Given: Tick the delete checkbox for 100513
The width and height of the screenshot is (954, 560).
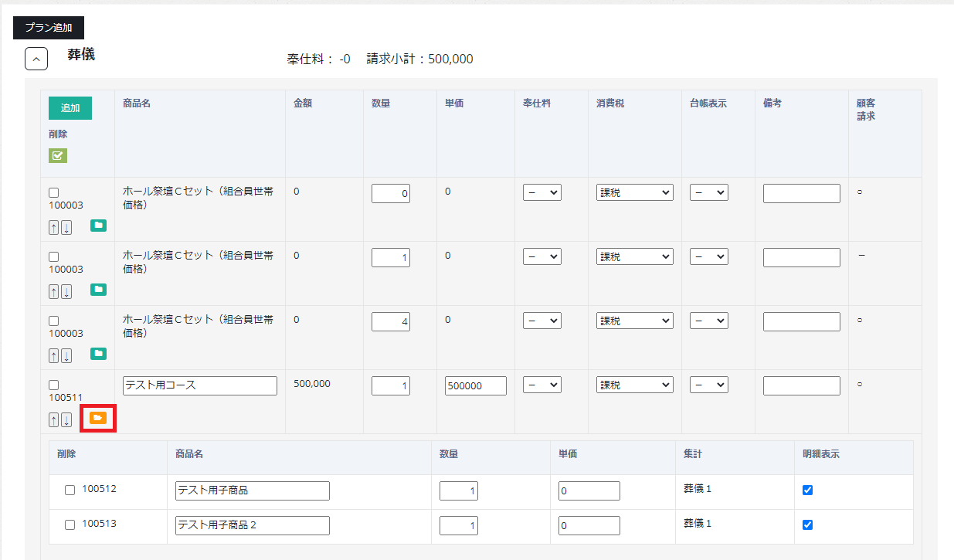Looking at the screenshot, I should pos(70,524).
